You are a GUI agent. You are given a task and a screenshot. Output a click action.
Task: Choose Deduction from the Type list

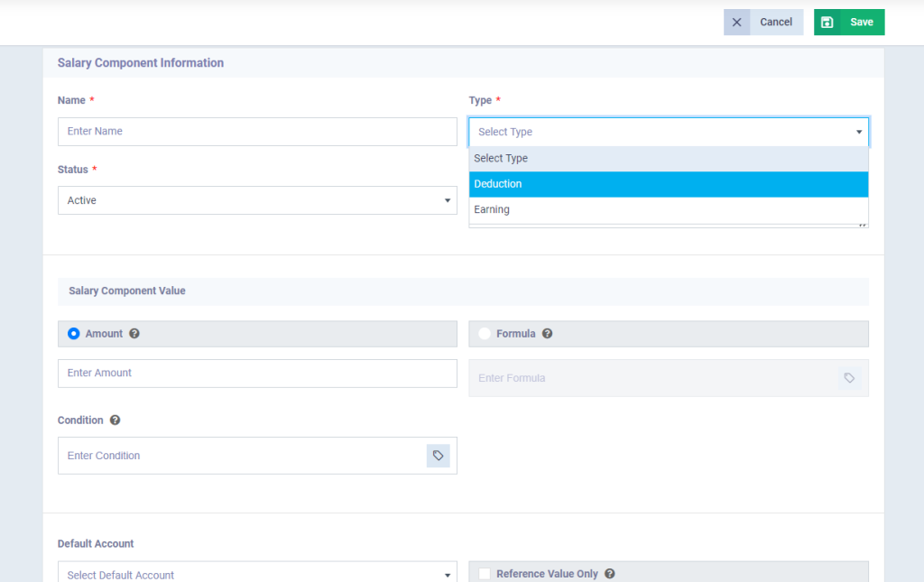pos(669,184)
